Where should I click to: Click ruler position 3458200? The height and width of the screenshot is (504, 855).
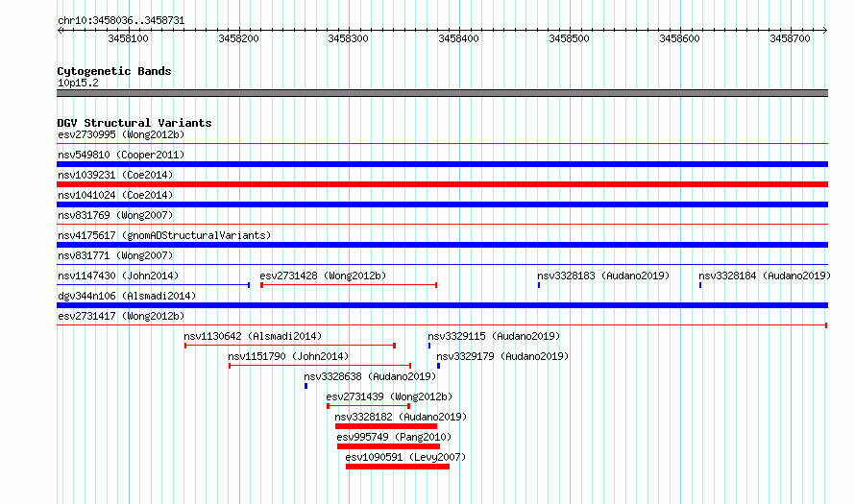[x=238, y=38]
